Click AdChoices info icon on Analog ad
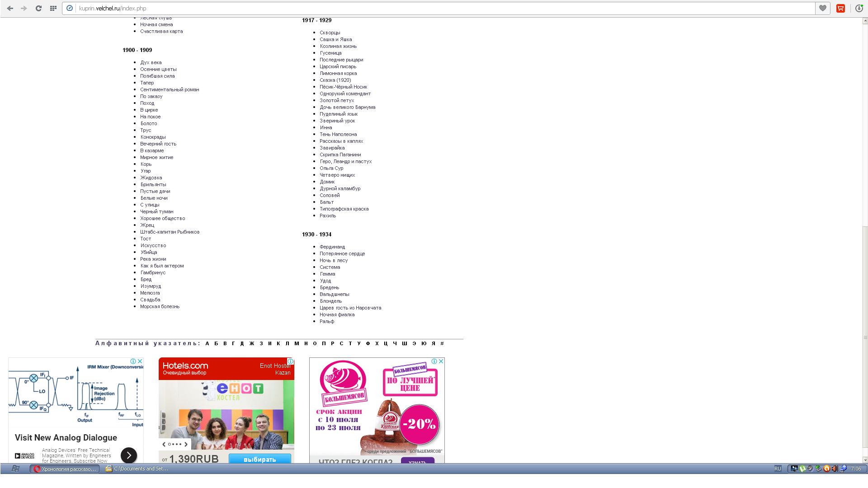This screenshot has height=488, width=868. pos(133,361)
